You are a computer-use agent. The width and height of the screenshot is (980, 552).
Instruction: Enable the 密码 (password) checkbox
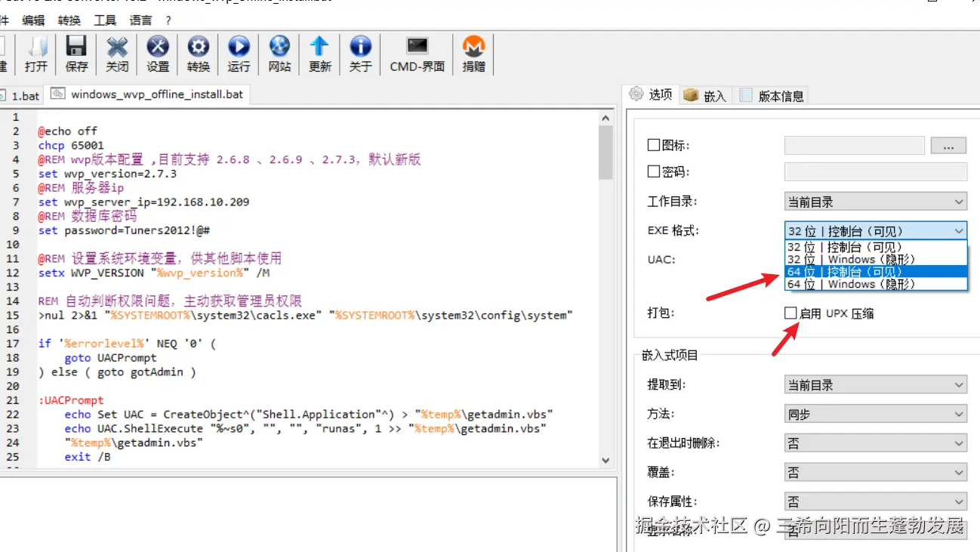click(x=654, y=172)
